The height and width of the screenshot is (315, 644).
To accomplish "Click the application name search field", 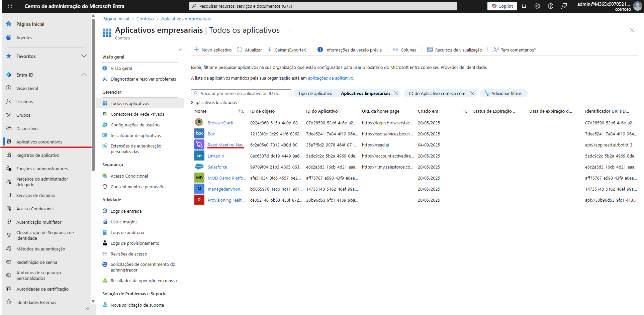I will (241, 93).
